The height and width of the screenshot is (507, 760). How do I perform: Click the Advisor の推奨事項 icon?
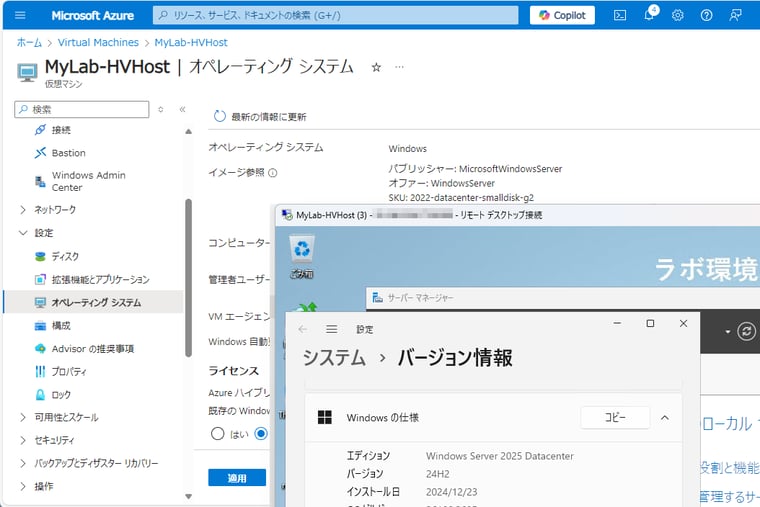coord(40,349)
